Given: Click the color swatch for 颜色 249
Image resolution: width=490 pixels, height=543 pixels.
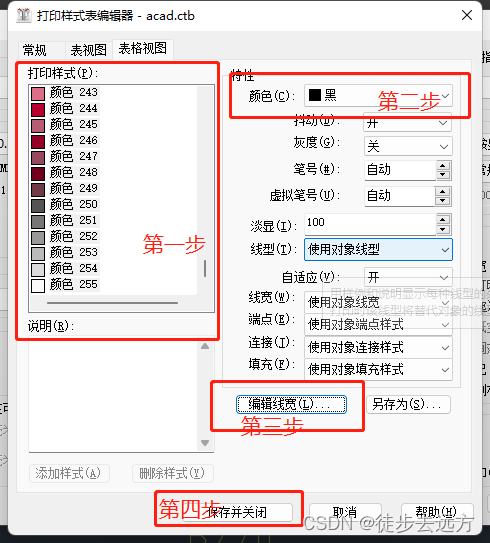Looking at the screenshot, I should tap(38, 189).
